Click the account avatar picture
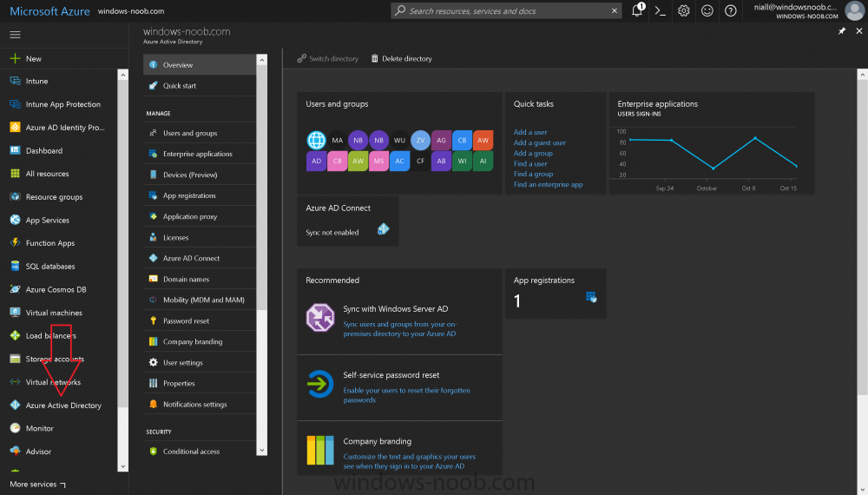The image size is (868, 495). pyautogui.click(x=854, y=10)
